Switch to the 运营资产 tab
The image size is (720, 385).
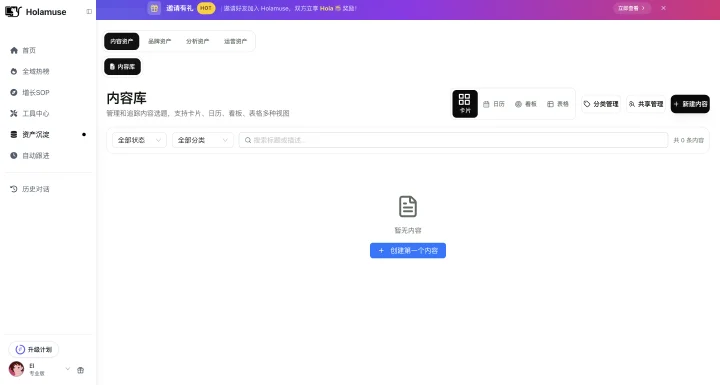click(235, 41)
